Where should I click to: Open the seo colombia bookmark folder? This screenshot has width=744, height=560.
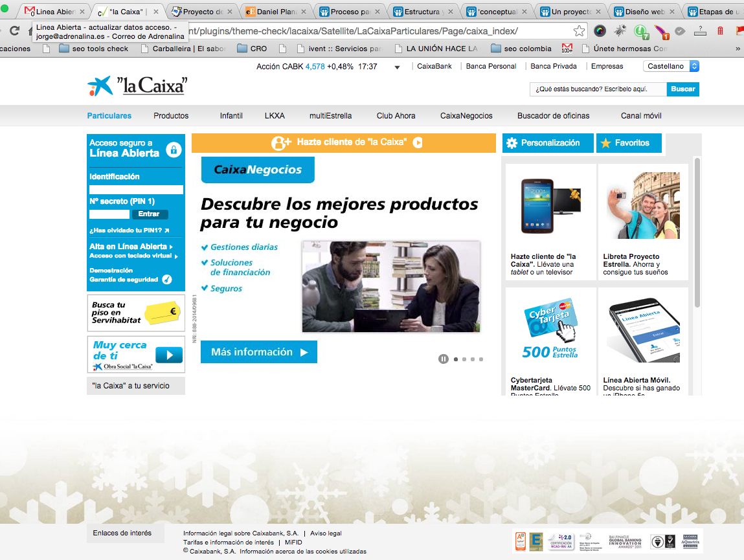click(521, 49)
